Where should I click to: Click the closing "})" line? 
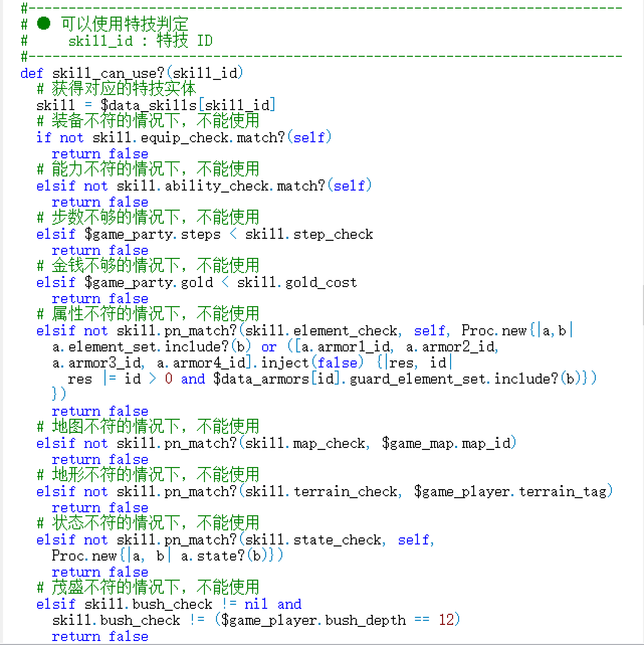[x=59, y=394]
